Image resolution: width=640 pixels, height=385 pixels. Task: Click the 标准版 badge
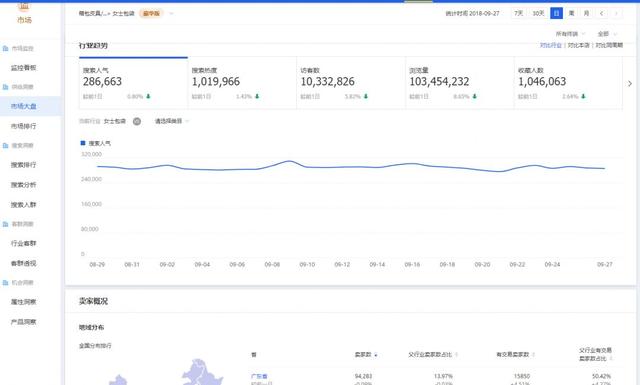pyautogui.click(x=151, y=13)
